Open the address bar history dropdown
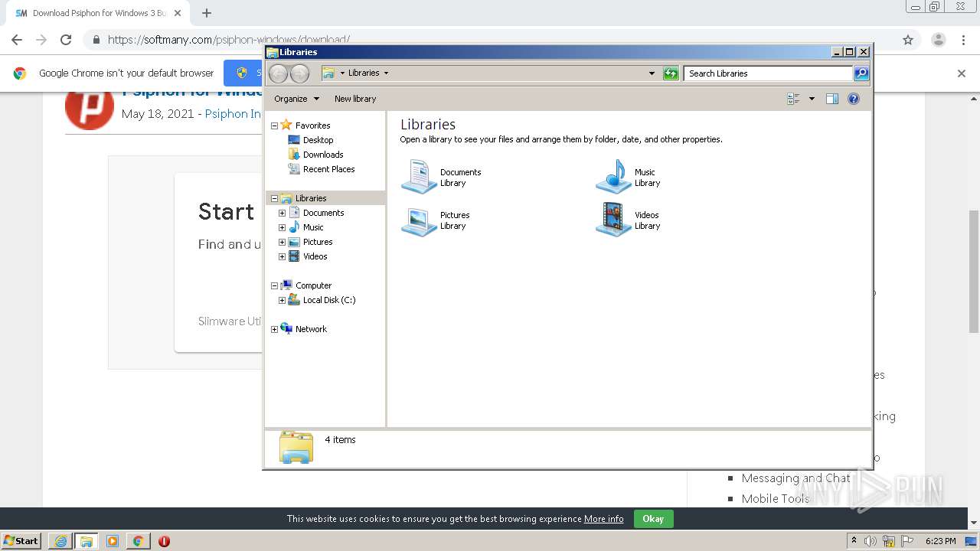Image resolution: width=980 pixels, height=551 pixels. 652,73
